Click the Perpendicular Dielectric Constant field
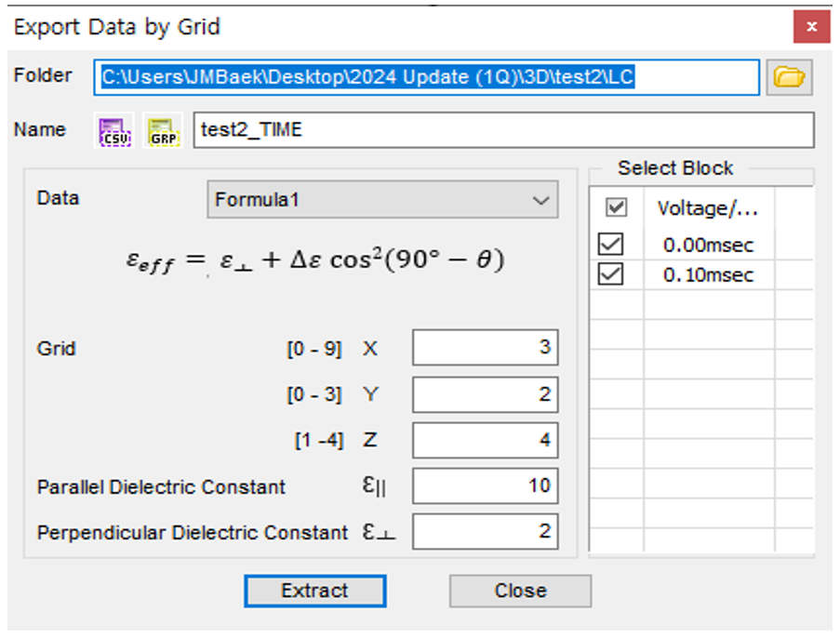Image resolution: width=840 pixels, height=638 pixels. 485,532
